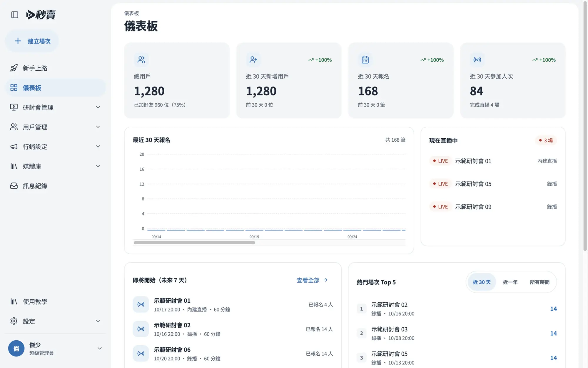Select the 所有時間 filter tab
This screenshot has height=368, width=588.
(x=539, y=282)
